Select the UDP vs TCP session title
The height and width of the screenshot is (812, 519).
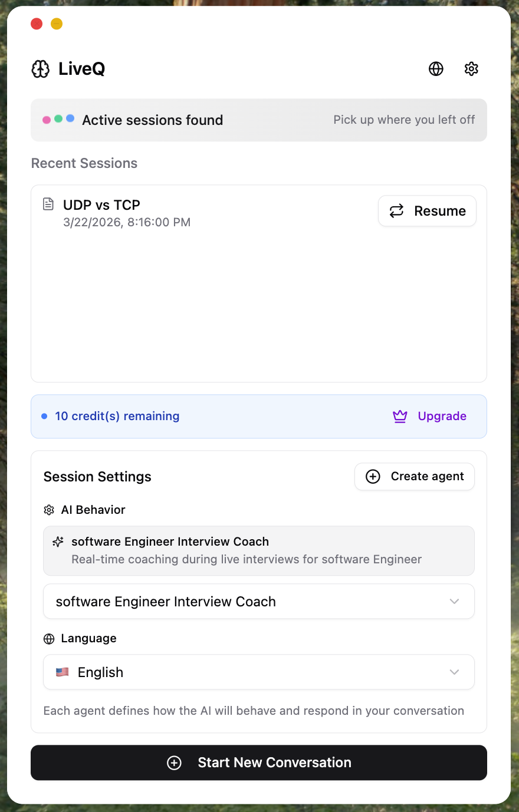pyautogui.click(x=101, y=205)
